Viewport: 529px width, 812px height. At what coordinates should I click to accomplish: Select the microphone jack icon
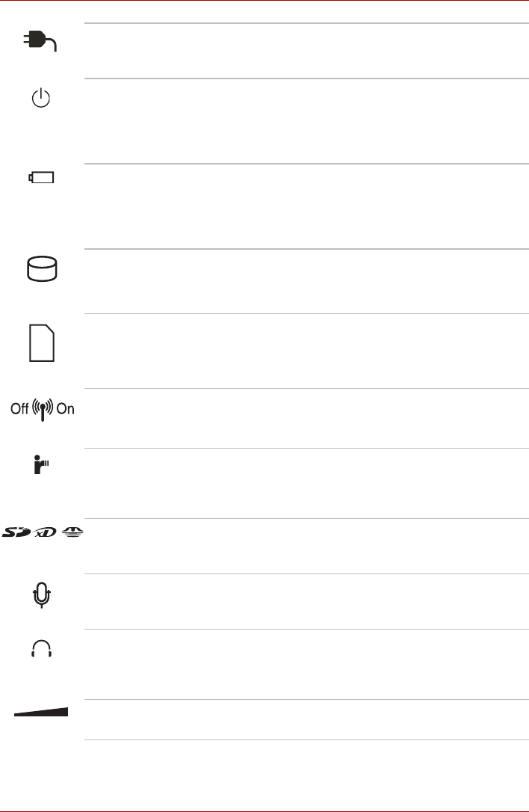point(41,595)
